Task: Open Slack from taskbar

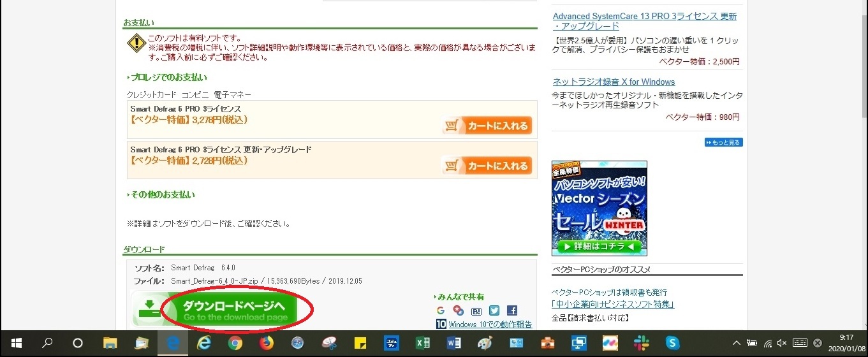Action: [x=641, y=343]
